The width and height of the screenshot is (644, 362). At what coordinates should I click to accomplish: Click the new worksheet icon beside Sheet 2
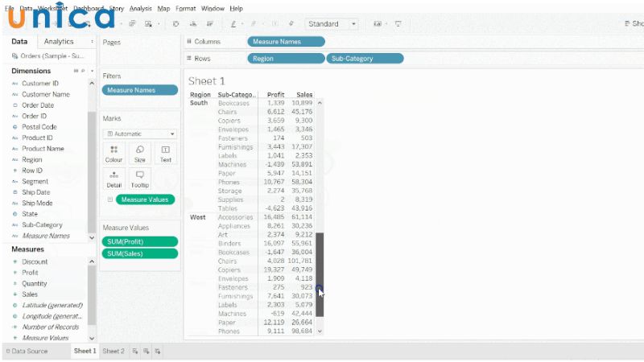tap(135, 352)
